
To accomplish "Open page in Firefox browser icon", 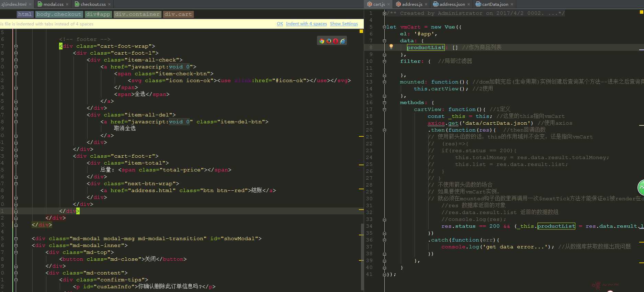I will 329,41.
